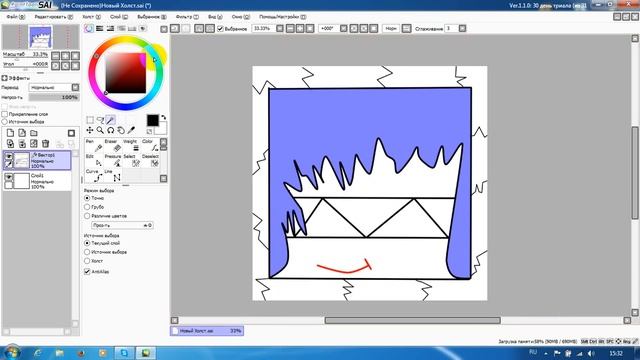Click the Норм button in toolbar
The width and height of the screenshot is (640, 360).
[x=391, y=29]
